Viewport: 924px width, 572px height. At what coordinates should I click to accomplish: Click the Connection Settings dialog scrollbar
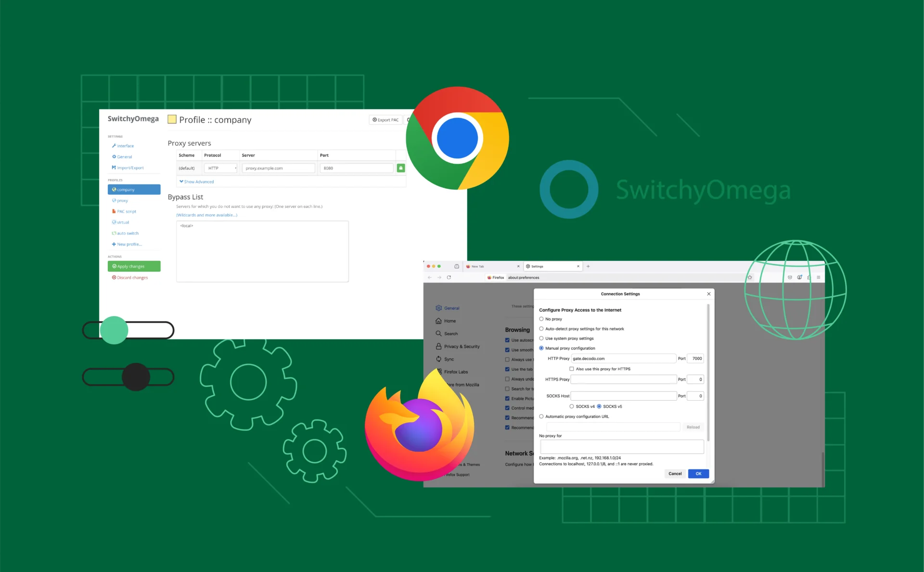[708, 372]
